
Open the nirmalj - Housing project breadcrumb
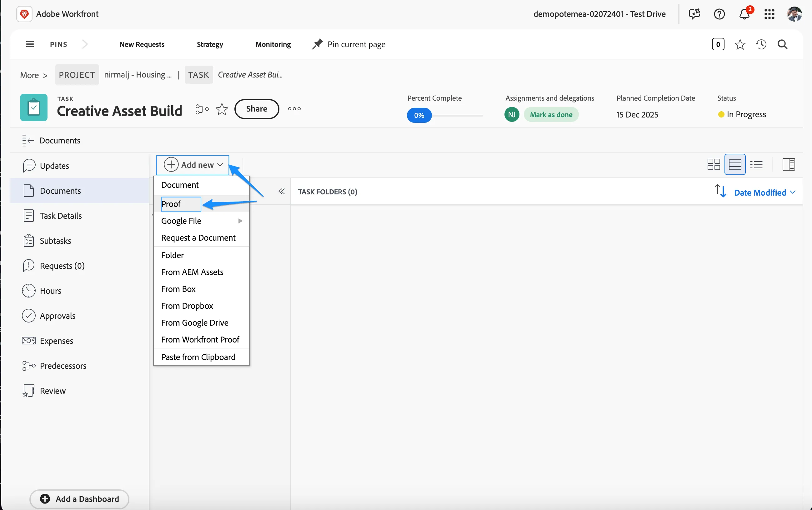[138, 74]
